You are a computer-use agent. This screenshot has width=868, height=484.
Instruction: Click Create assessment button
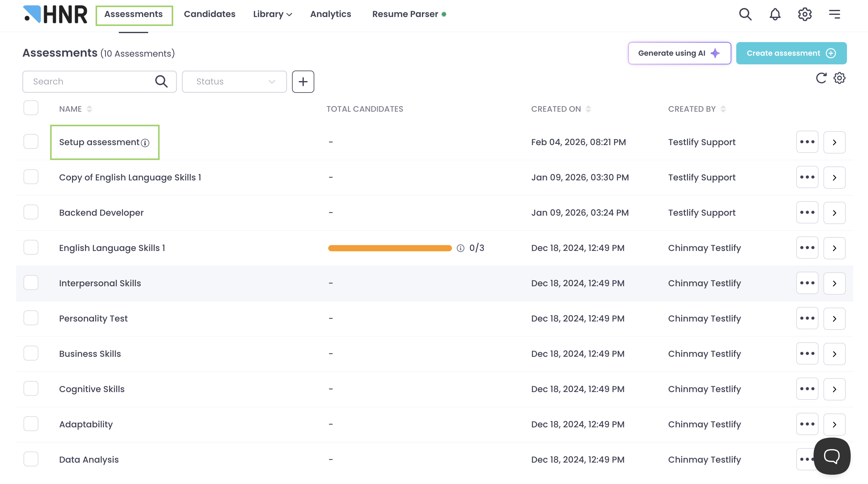(x=791, y=53)
